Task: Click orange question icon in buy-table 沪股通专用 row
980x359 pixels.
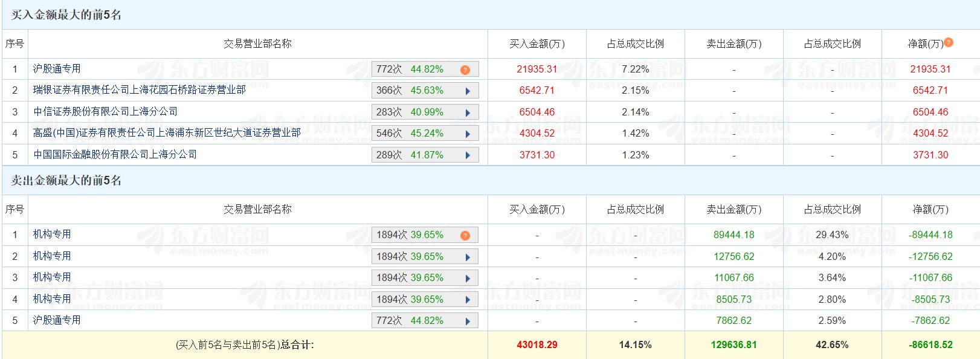Action: click(x=465, y=70)
